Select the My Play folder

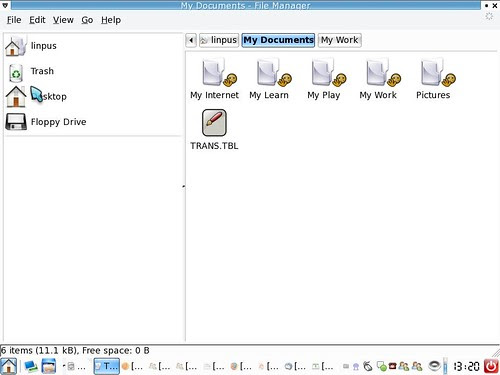tap(324, 79)
